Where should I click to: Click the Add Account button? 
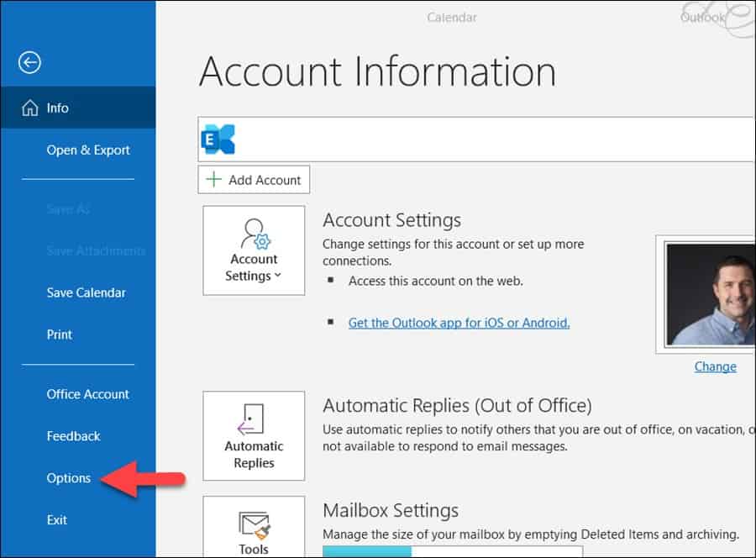tap(254, 179)
